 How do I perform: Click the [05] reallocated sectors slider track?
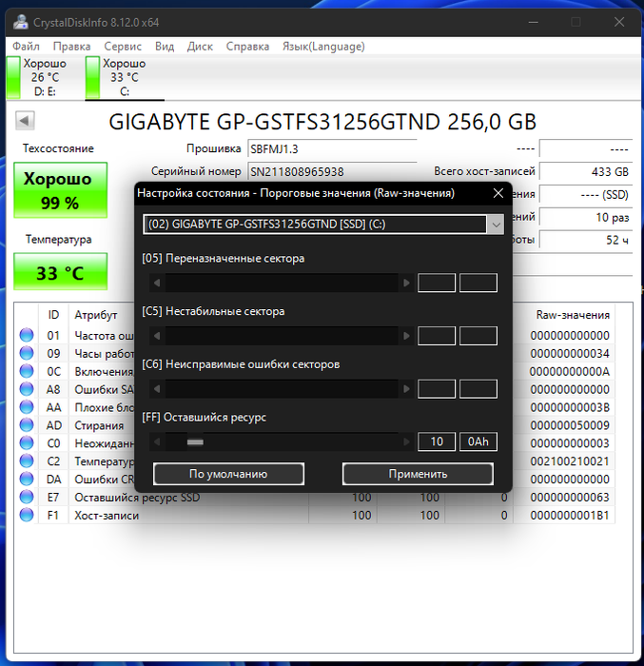[x=282, y=283]
